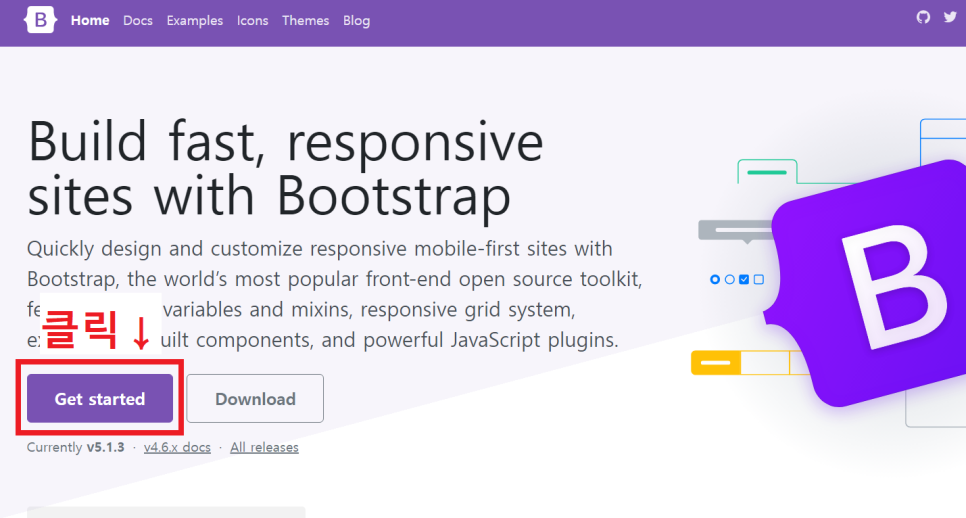This screenshot has height=518, width=966.
Task: Click the Get started button
Action: 100,399
